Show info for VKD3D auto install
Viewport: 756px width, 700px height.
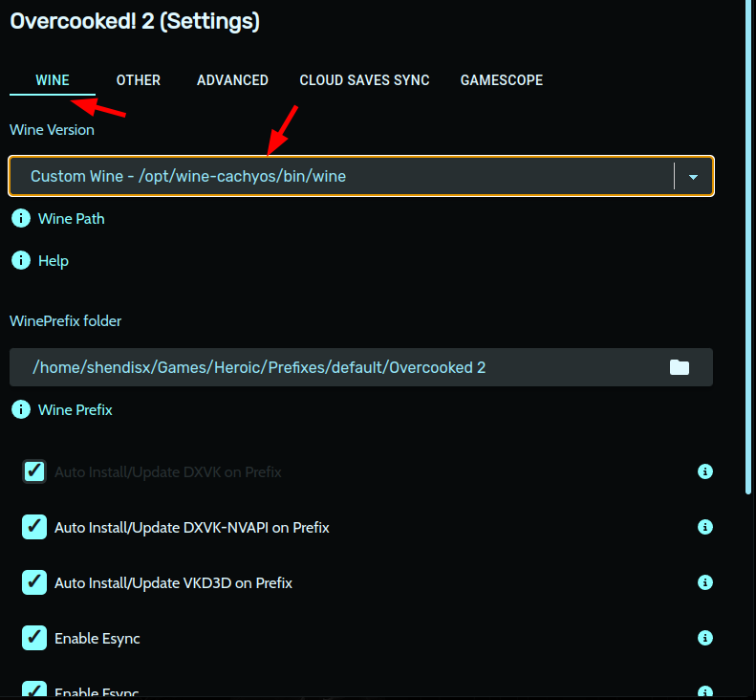coord(704,582)
